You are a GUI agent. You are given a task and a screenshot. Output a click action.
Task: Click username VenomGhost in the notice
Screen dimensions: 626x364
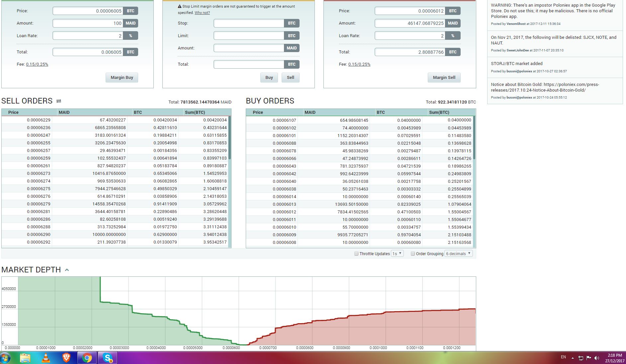pyautogui.click(x=516, y=24)
